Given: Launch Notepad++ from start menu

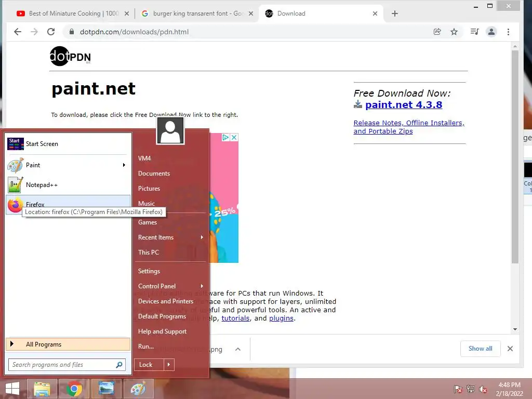Looking at the screenshot, I should 68,185.
